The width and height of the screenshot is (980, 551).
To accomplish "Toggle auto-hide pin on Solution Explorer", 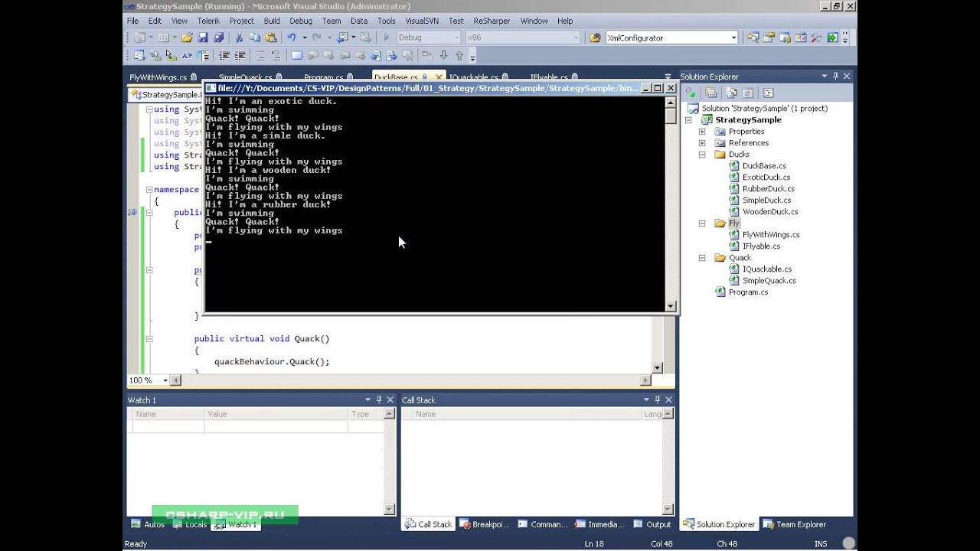I will tap(835, 77).
